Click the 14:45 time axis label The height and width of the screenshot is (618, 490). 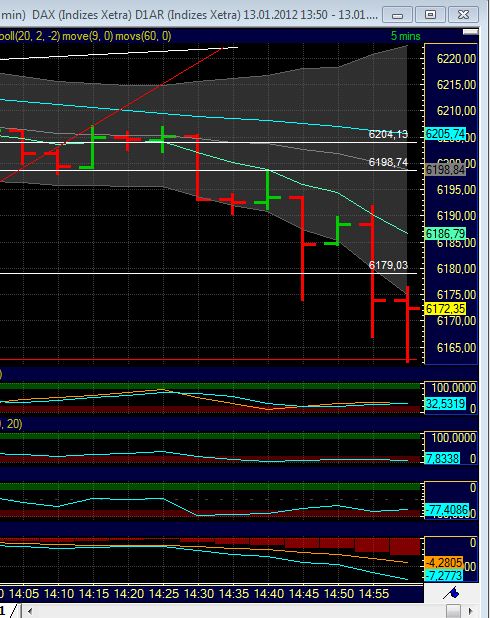(304, 594)
